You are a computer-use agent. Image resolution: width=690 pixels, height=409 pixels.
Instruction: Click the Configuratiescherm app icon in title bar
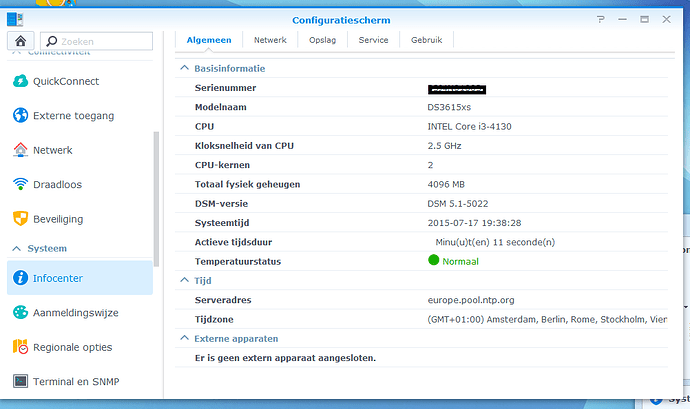pyautogui.click(x=15, y=19)
